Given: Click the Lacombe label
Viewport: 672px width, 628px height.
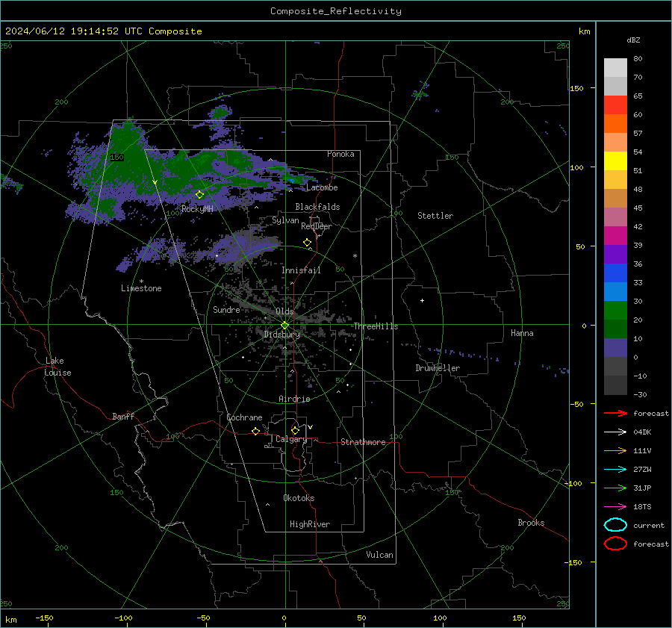Looking at the screenshot, I should pos(322,187).
